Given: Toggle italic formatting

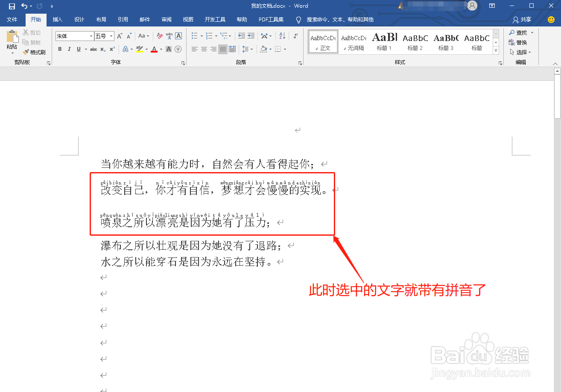Looking at the screenshot, I should [70, 49].
